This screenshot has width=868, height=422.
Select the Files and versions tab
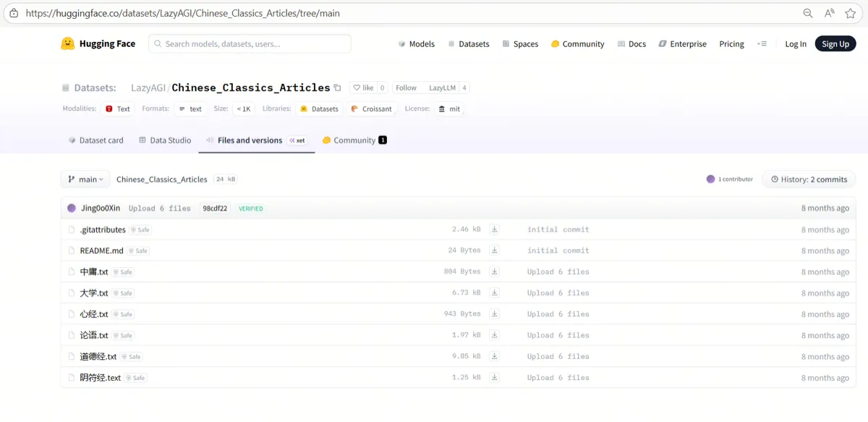(x=256, y=140)
